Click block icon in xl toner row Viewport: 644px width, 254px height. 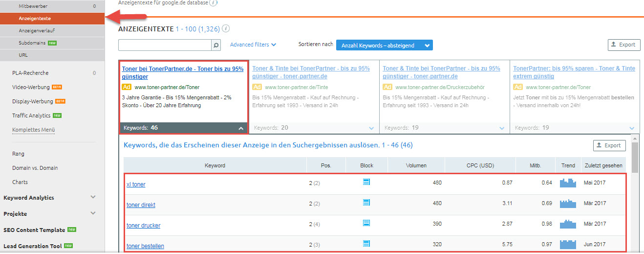coord(366,183)
